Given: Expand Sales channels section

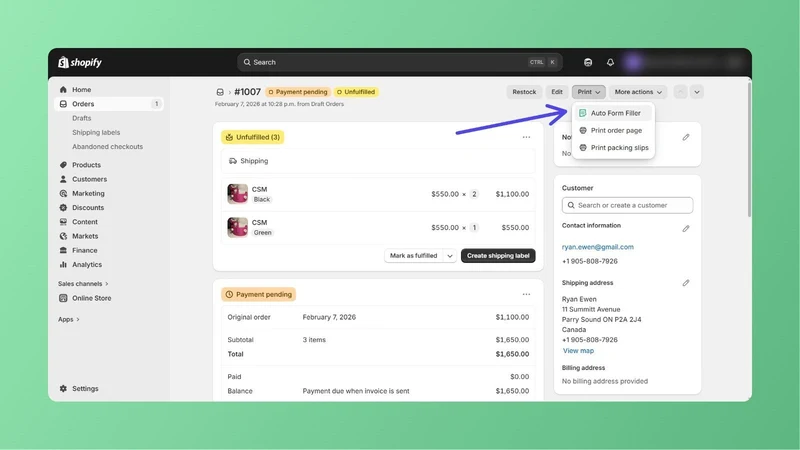Looking at the screenshot, I should [83, 284].
